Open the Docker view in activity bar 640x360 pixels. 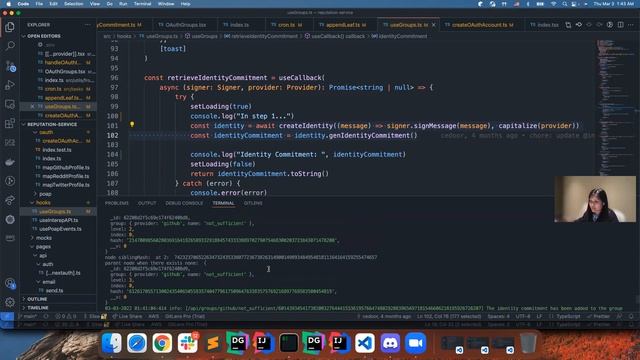click(10, 162)
